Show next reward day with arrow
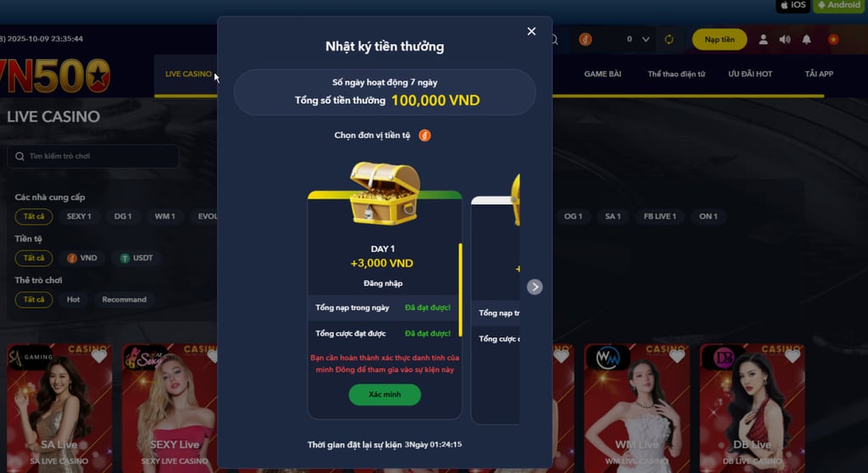Screen dimensions: 868x473 click(x=534, y=287)
